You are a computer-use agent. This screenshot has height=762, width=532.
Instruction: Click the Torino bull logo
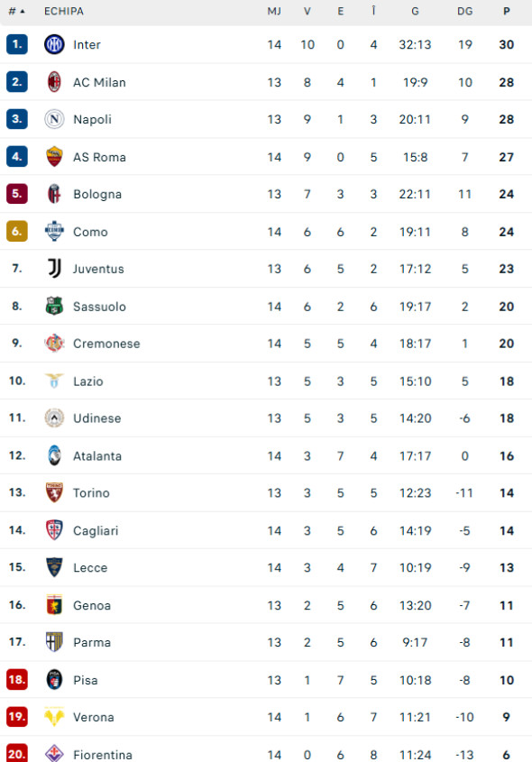53,493
